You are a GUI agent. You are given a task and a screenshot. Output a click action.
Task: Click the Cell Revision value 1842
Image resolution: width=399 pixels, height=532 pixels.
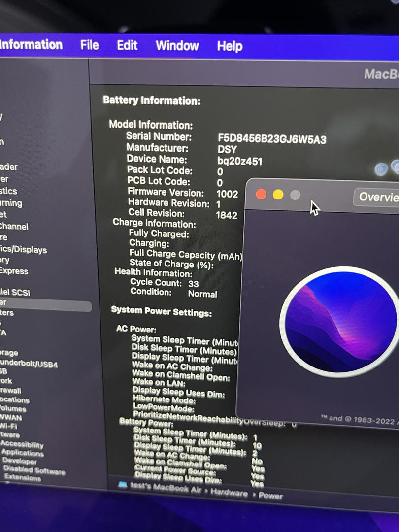pyautogui.click(x=227, y=215)
